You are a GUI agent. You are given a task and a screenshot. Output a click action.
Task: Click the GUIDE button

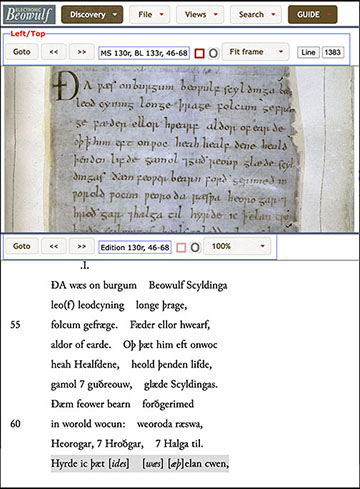(313, 15)
